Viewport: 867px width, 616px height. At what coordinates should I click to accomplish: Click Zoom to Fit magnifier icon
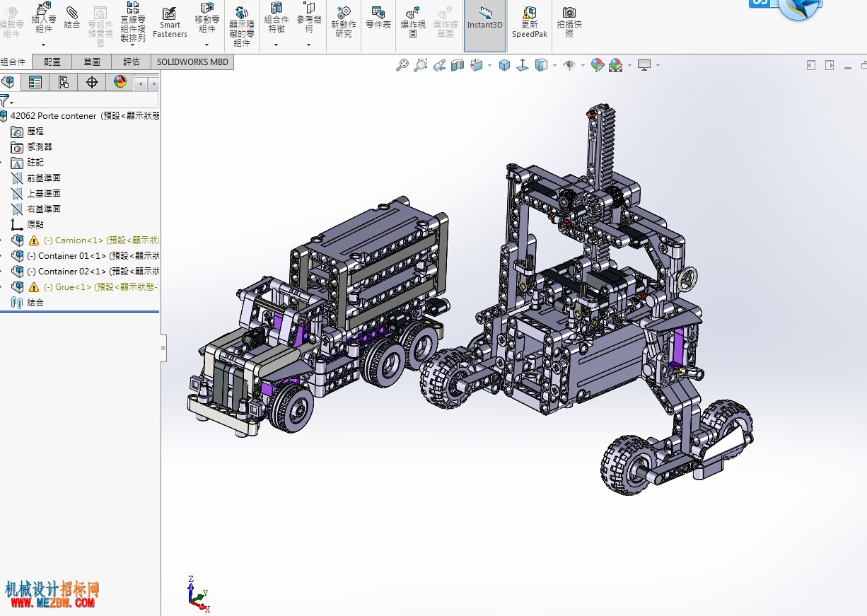402,65
